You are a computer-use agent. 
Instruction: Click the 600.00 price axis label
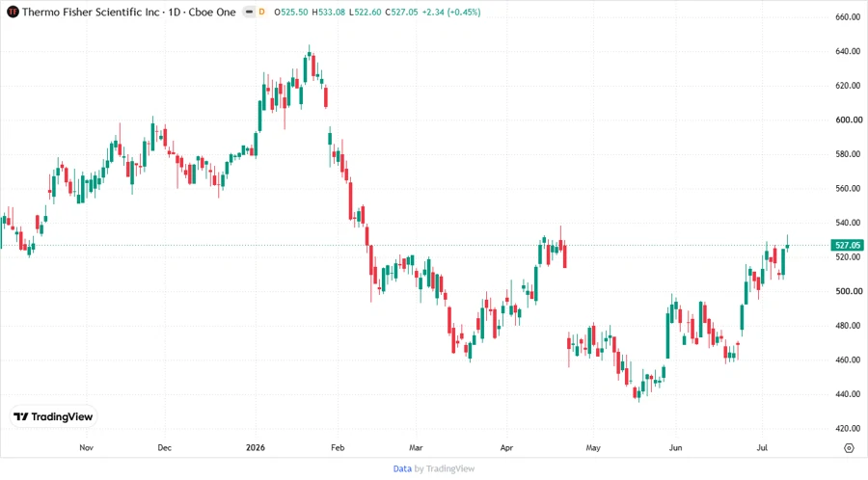click(848, 120)
